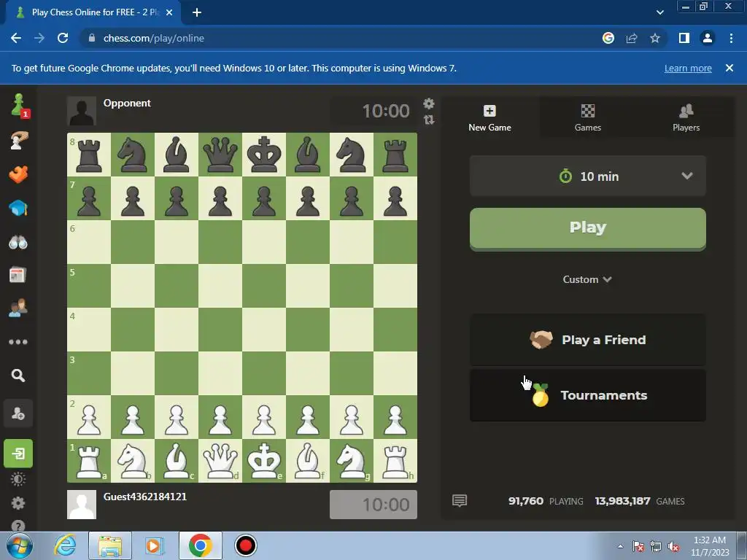Open the Windows Start button
Viewport: 747px width, 560px height.
coord(20,545)
